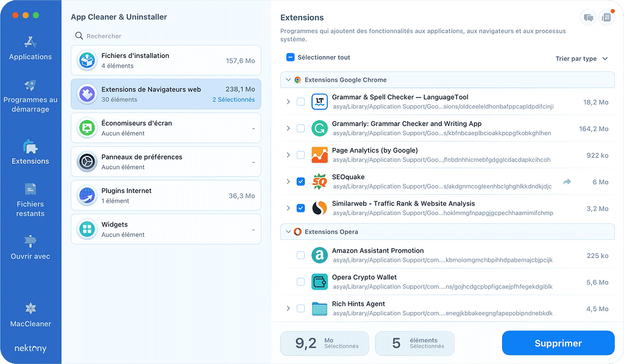Expand the SEOquake row details
624x364 pixels.
click(x=288, y=181)
